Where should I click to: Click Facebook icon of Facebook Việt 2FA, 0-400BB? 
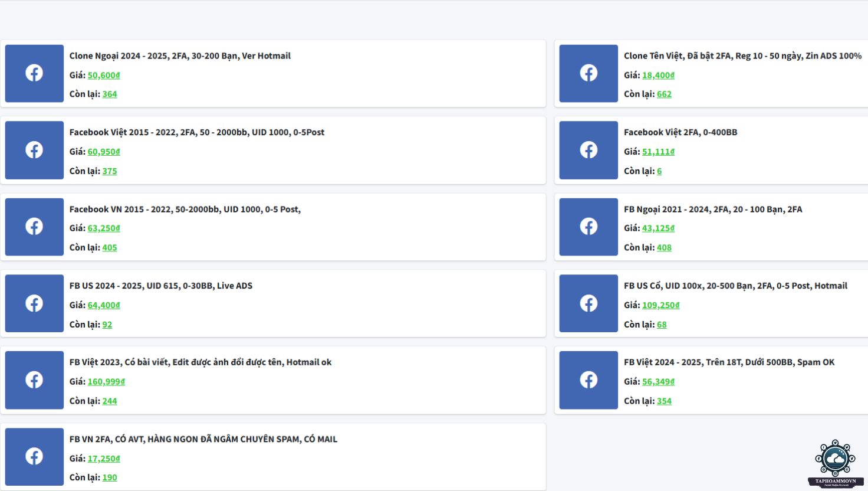(x=588, y=150)
